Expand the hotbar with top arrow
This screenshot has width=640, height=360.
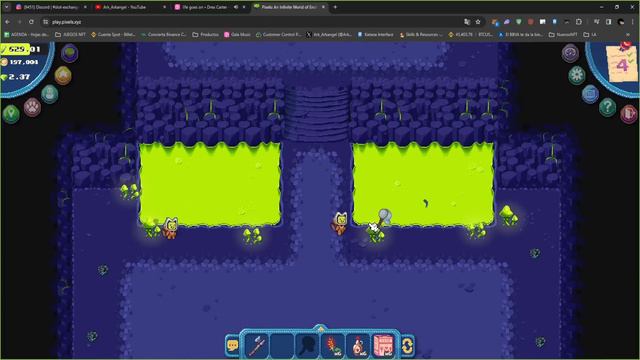pyautogui.click(x=320, y=328)
